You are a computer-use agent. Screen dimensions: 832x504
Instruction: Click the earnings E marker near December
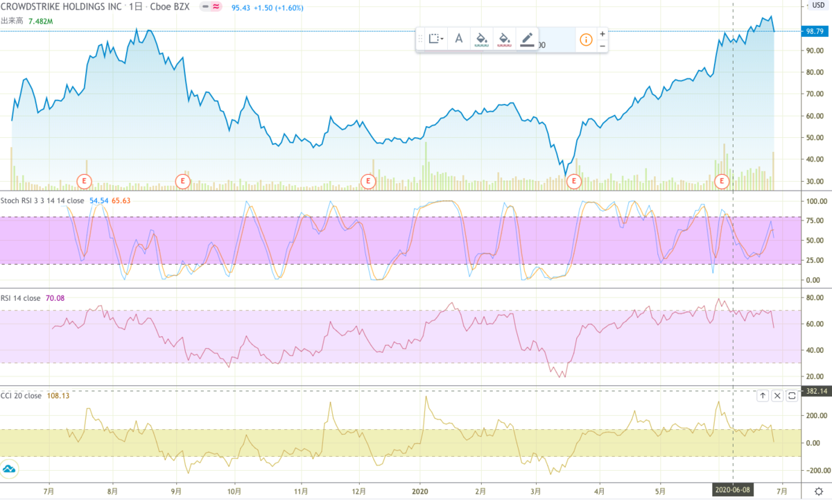[367, 181]
